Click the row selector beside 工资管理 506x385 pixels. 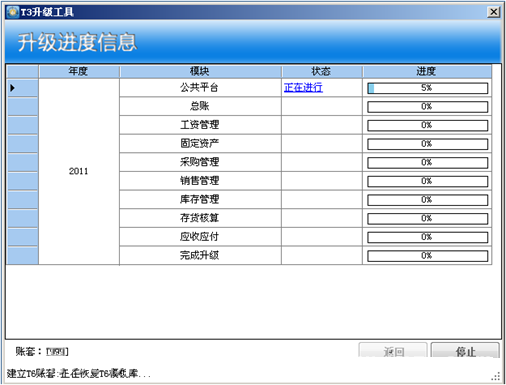coord(22,125)
